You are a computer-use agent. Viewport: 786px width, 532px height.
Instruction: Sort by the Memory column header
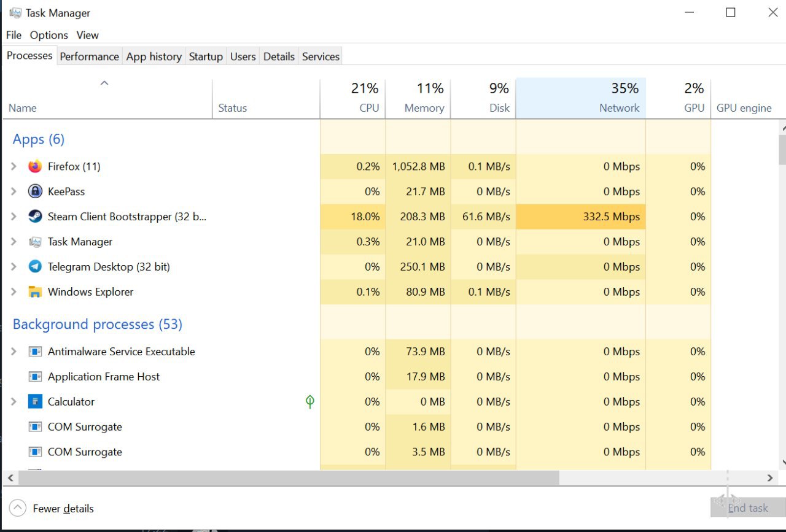click(418, 98)
